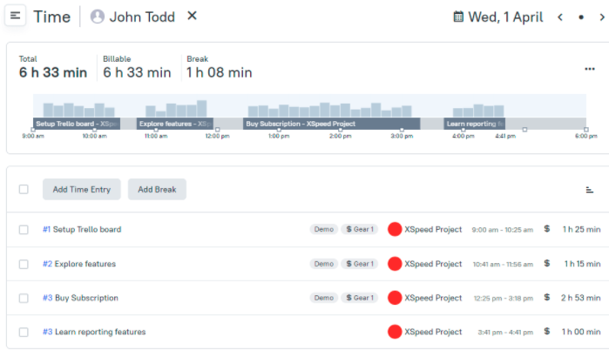Check the Explore features entry
This screenshot has height=364, width=609.
pos(24,264)
